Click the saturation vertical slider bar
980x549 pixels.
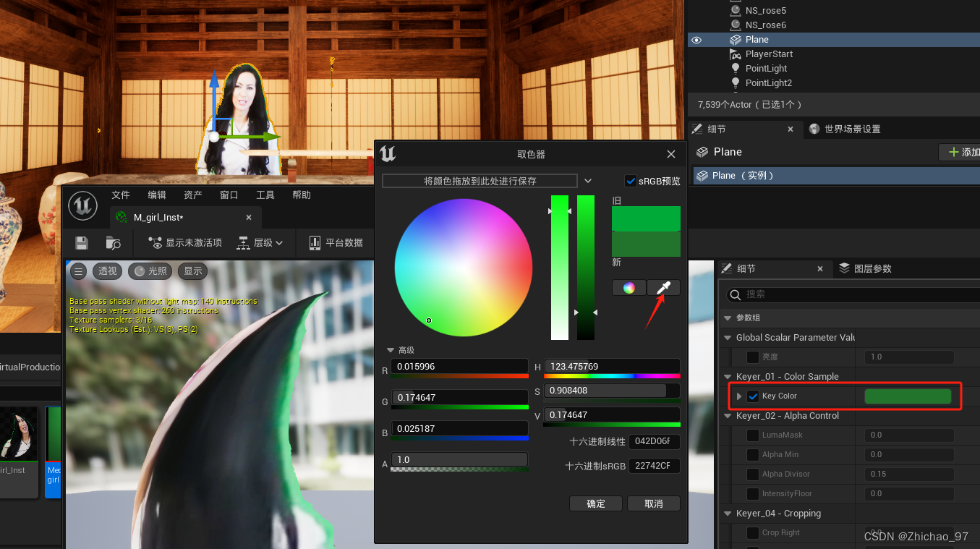click(560, 268)
